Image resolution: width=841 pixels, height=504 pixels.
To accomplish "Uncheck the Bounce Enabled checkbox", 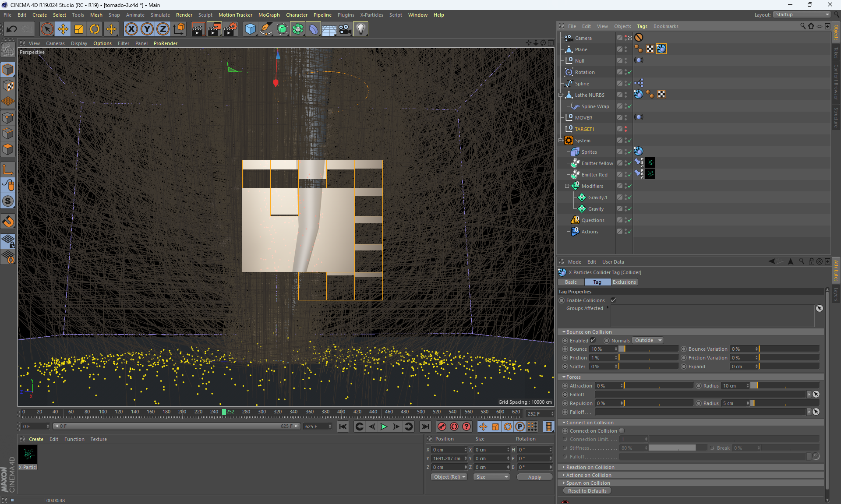I will (x=593, y=340).
